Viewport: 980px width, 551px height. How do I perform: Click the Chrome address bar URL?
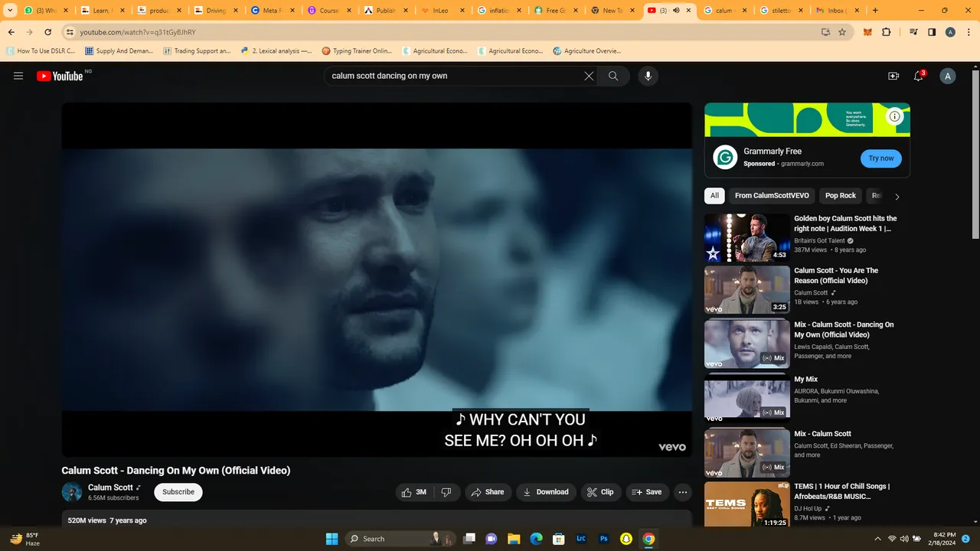tap(138, 32)
